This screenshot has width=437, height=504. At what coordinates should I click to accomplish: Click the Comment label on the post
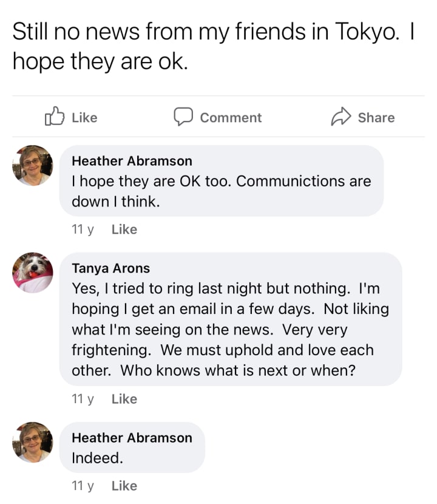(231, 118)
